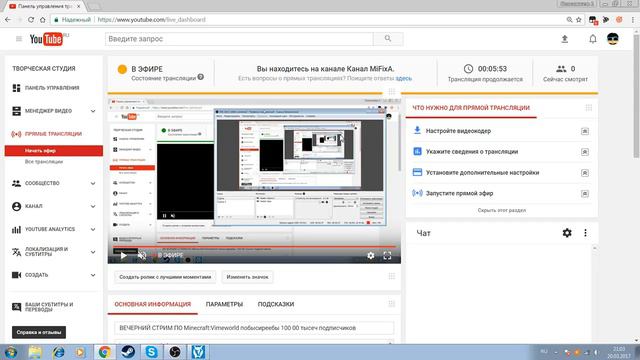Expand the Менеджер видео section
640x360 pixels.
point(93,111)
